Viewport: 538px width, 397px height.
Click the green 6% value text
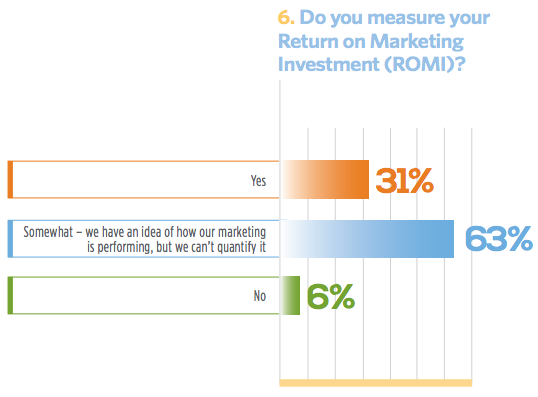(330, 296)
